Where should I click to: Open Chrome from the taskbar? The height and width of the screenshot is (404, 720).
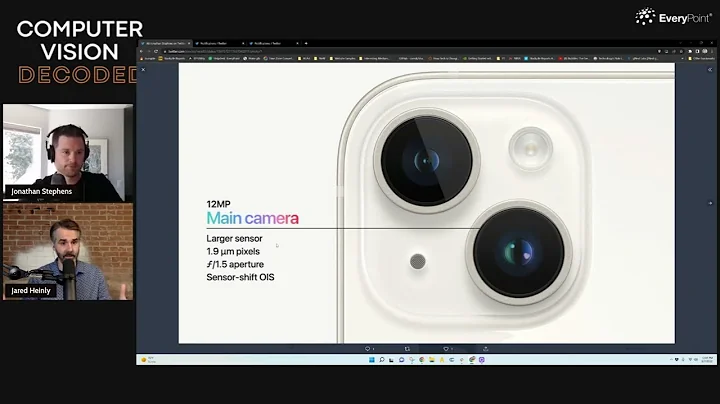click(422, 360)
